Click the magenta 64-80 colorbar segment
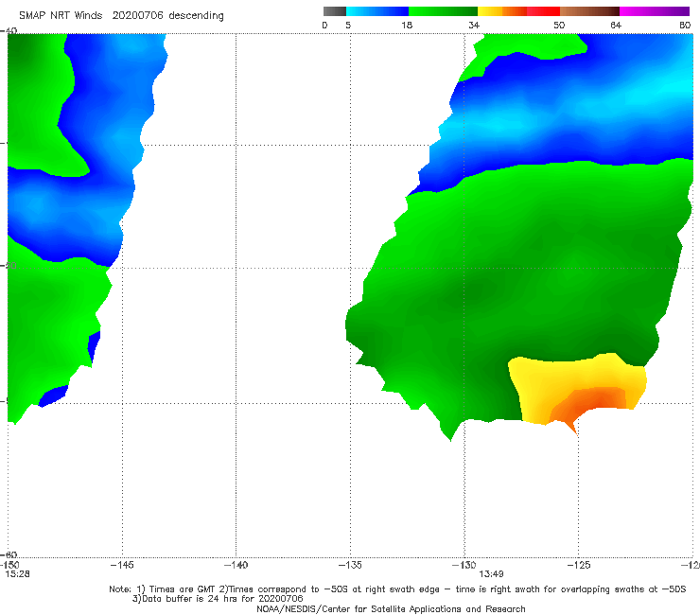Image resolution: width=700 pixels, height=615 pixels. [655, 11]
